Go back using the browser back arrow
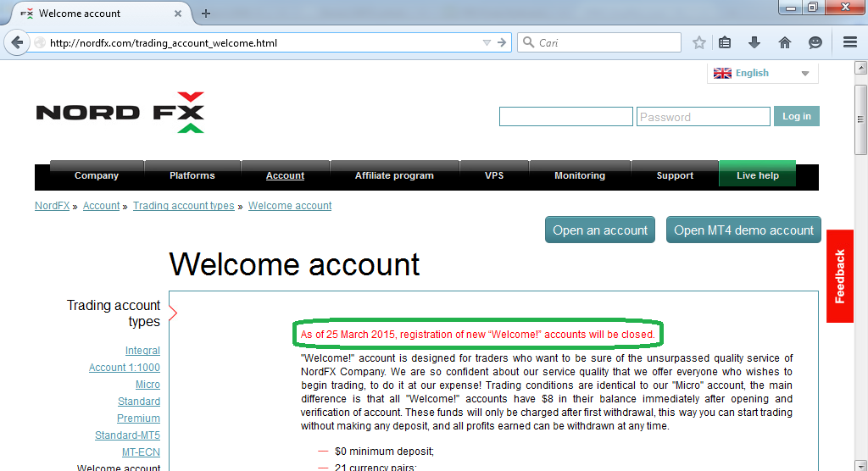 [17, 42]
